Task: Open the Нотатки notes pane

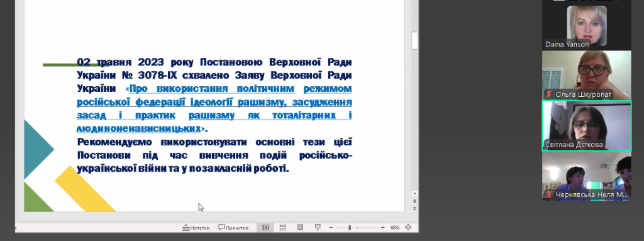Action: 196,227
